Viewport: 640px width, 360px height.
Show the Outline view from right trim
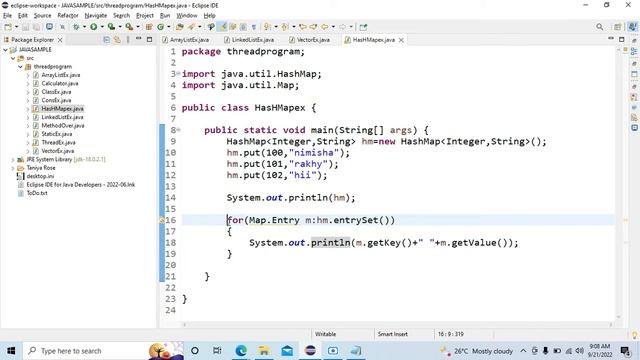pyautogui.click(x=634, y=51)
